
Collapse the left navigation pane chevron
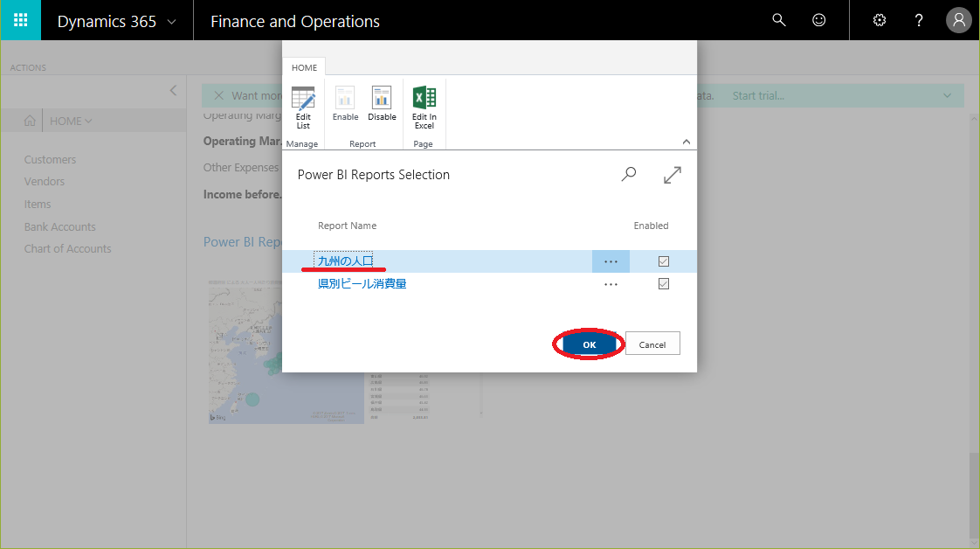coord(173,91)
